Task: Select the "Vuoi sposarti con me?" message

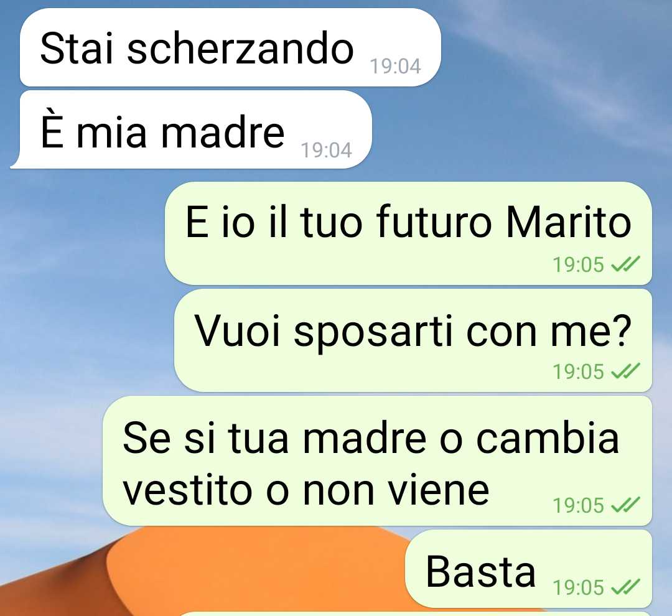Action: [x=413, y=340]
